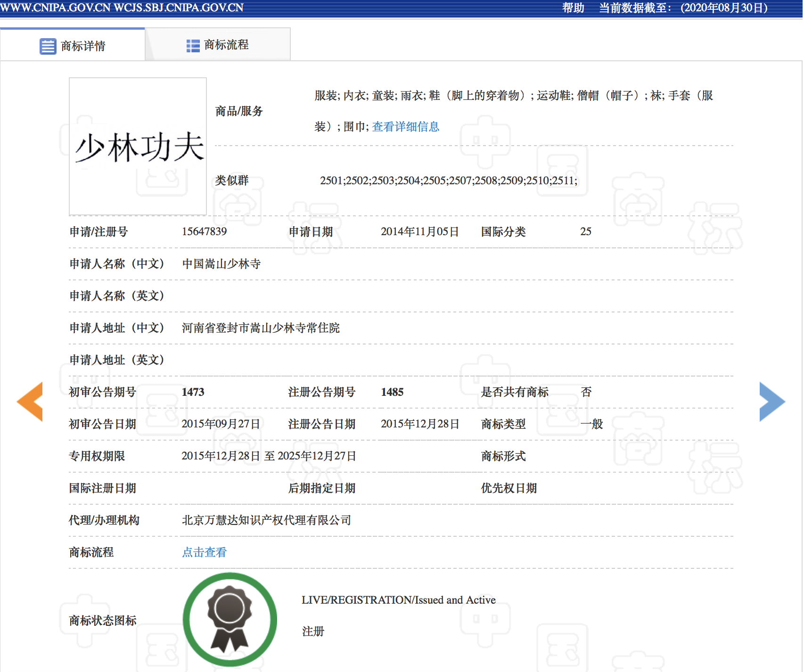Screen dimensions: 804x672
Task: Click the WWW.CNIPA.GOV.CN header text
Action: [55, 8]
